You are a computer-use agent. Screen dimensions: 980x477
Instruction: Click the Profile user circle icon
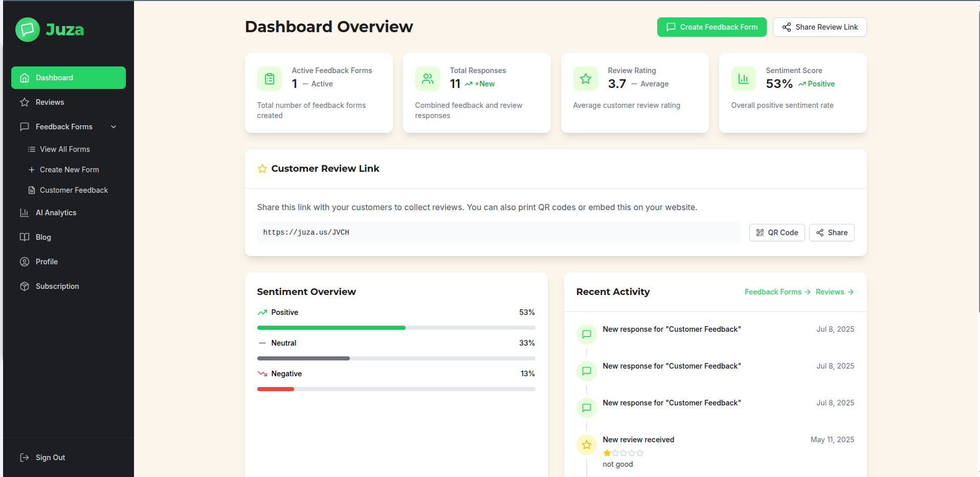tap(25, 262)
